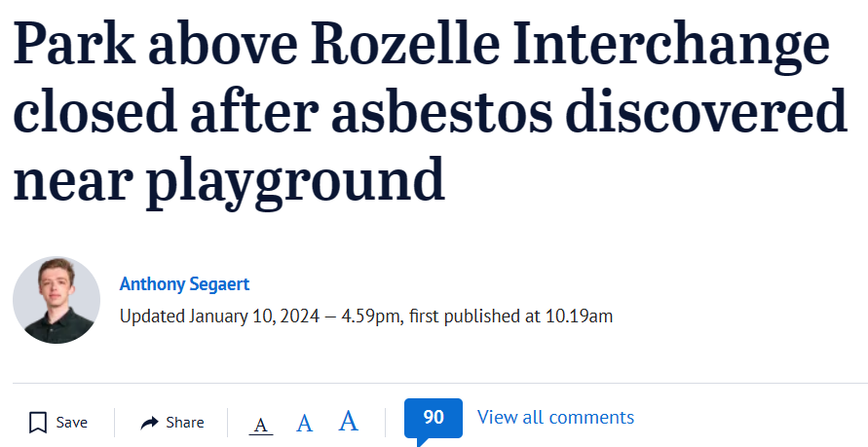The width and height of the screenshot is (868, 447).
Task: Select the largest A font size
Action: 348,421
